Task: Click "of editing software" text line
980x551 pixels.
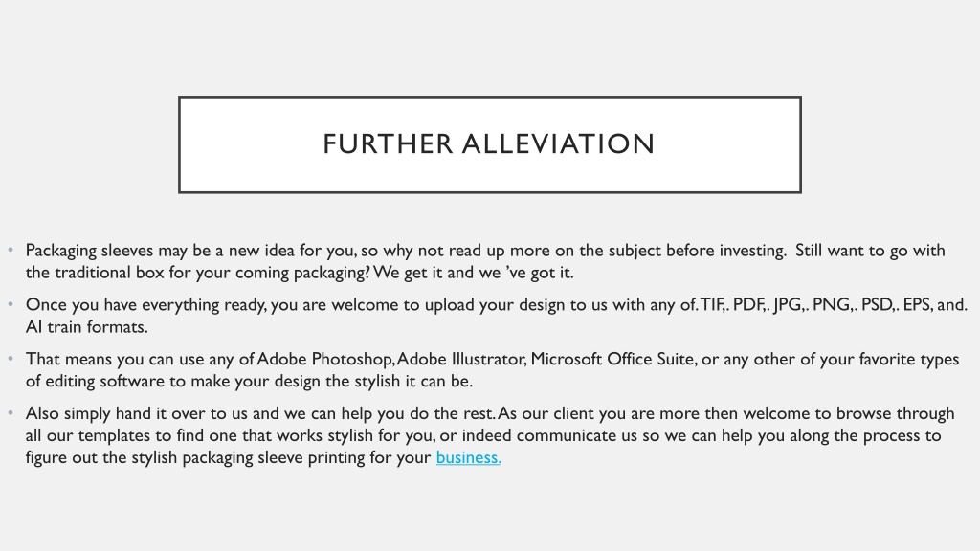Action: point(249,381)
